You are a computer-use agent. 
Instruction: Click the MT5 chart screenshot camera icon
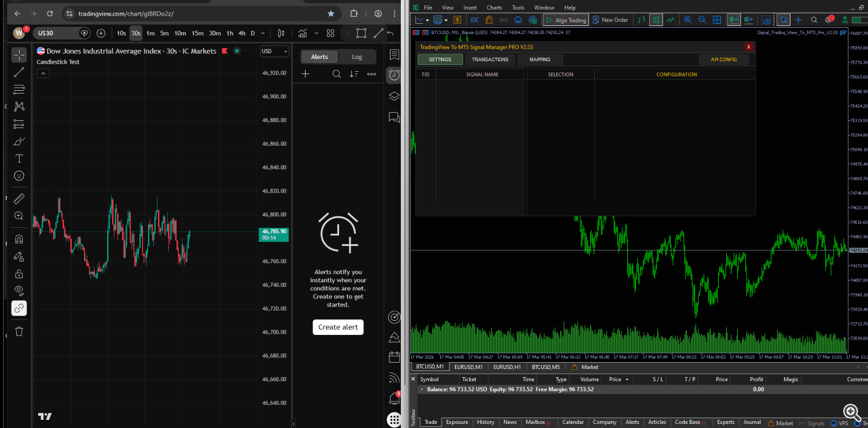766,20
